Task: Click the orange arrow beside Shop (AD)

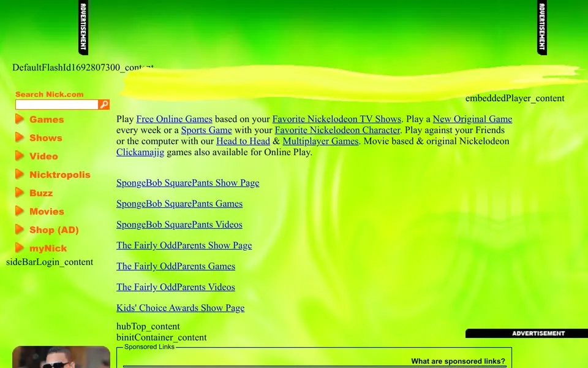Action: pos(20,229)
